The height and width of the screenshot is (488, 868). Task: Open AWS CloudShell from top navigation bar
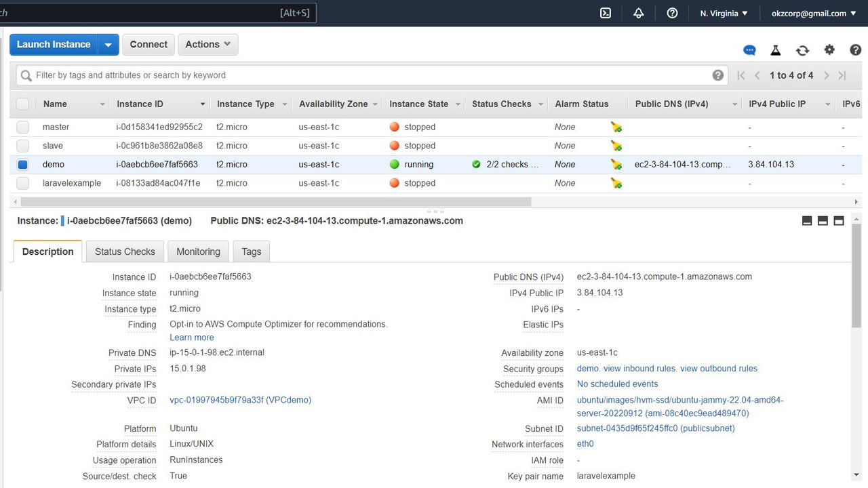[x=605, y=12]
